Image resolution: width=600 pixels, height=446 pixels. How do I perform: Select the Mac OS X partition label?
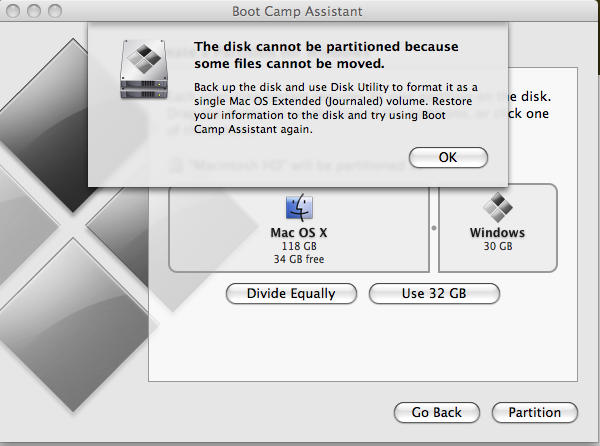click(299, 233)
